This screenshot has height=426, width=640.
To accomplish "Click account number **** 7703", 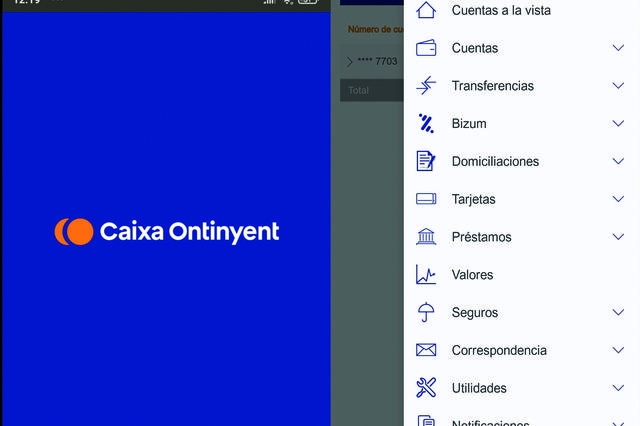I will [x=377, y=61].
